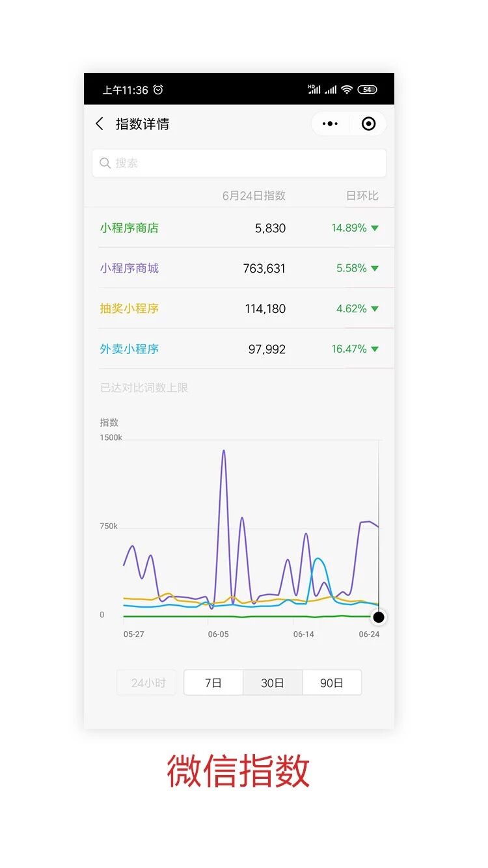
Task: Click the search magnifier icon
Action: click(x=105, y=163)
